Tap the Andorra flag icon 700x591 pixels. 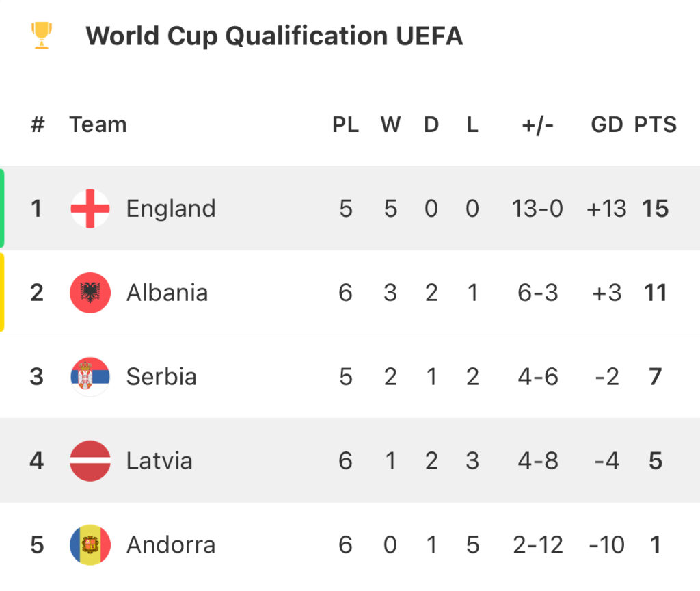(90, 545)
